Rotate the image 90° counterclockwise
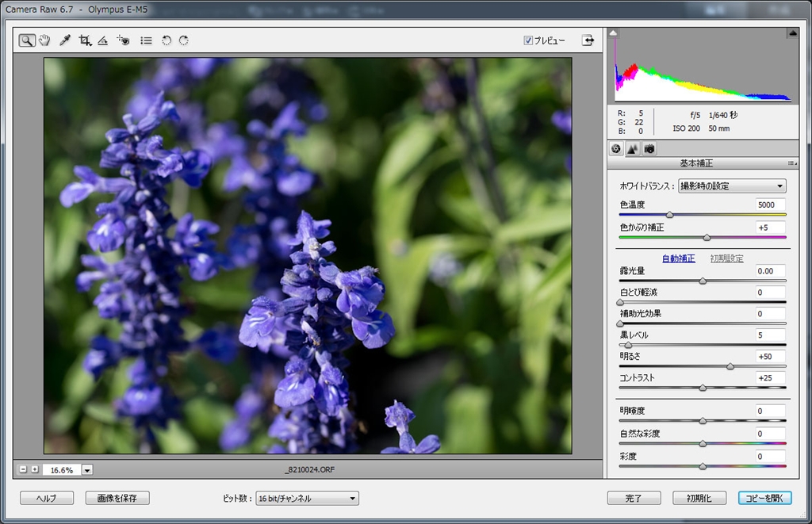 coord(167,40)
